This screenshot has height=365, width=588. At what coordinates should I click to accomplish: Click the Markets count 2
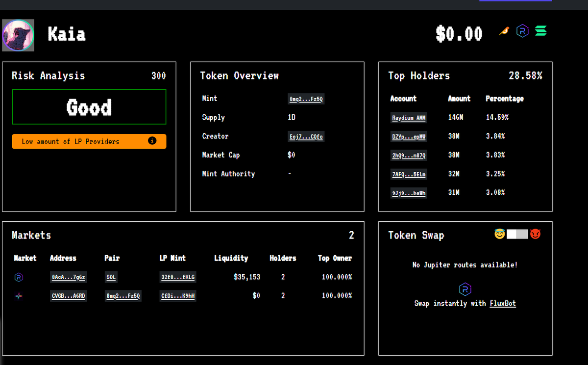click(351, 235)
